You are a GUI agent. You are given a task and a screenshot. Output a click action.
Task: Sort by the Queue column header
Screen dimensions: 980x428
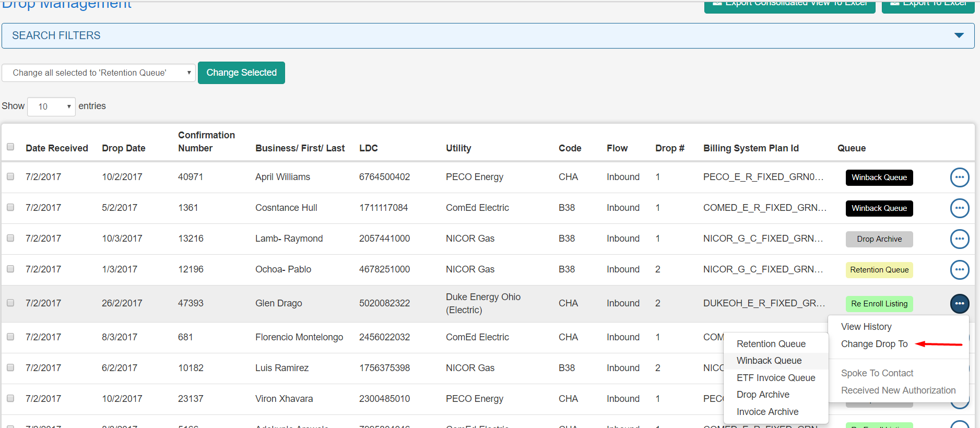click(852, 148)
